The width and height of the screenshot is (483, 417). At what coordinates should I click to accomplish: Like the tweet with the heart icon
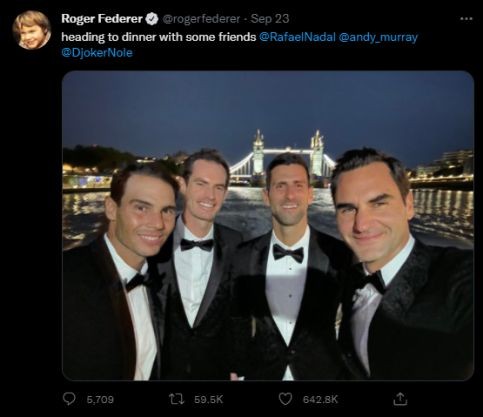click(285, 399)
